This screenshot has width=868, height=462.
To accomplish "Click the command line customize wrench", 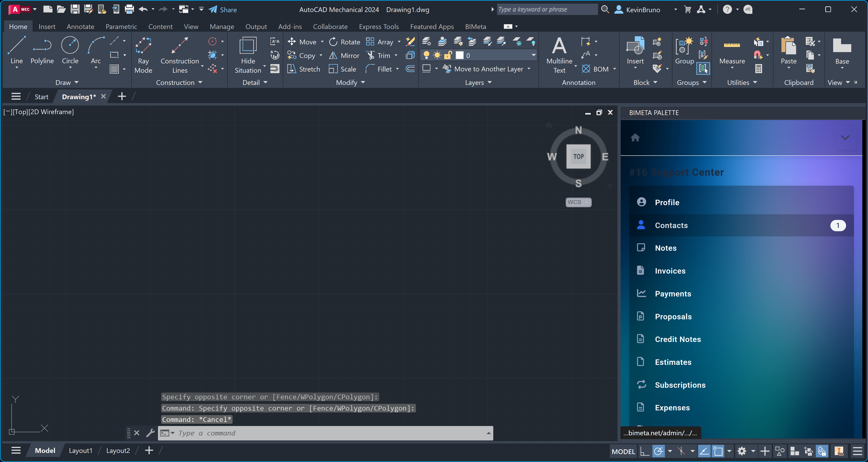I will pyautogui.click(x=150, y=433).
